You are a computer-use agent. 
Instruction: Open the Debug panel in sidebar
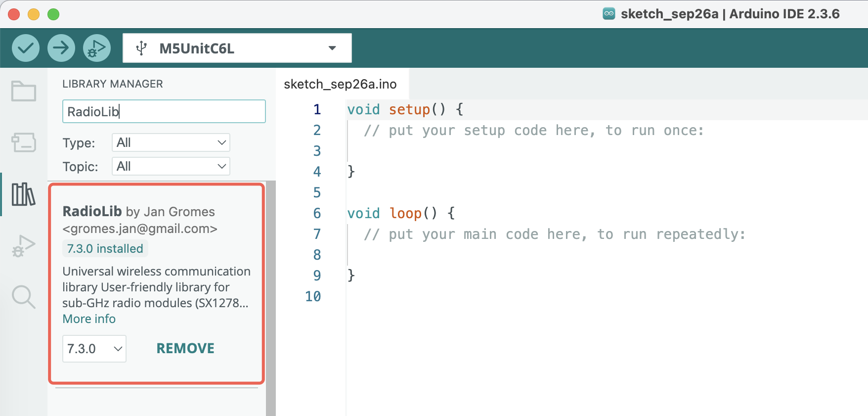click(24, 245)
